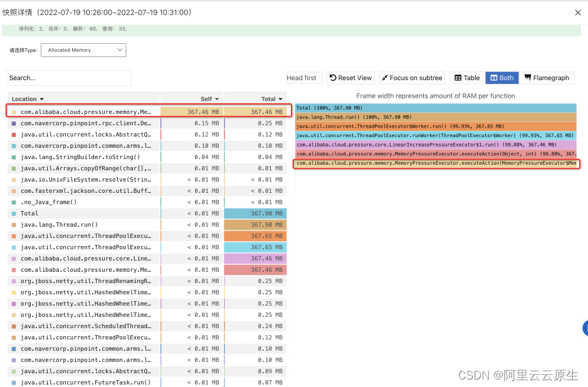Screen dimensions: 588x387
Task: Select java.io.UnixFileSystem.resolve row
Action: click(147, 180)
